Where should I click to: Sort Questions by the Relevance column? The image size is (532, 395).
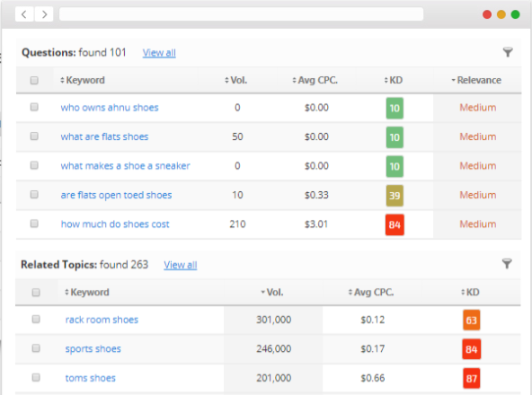[476, 81]
